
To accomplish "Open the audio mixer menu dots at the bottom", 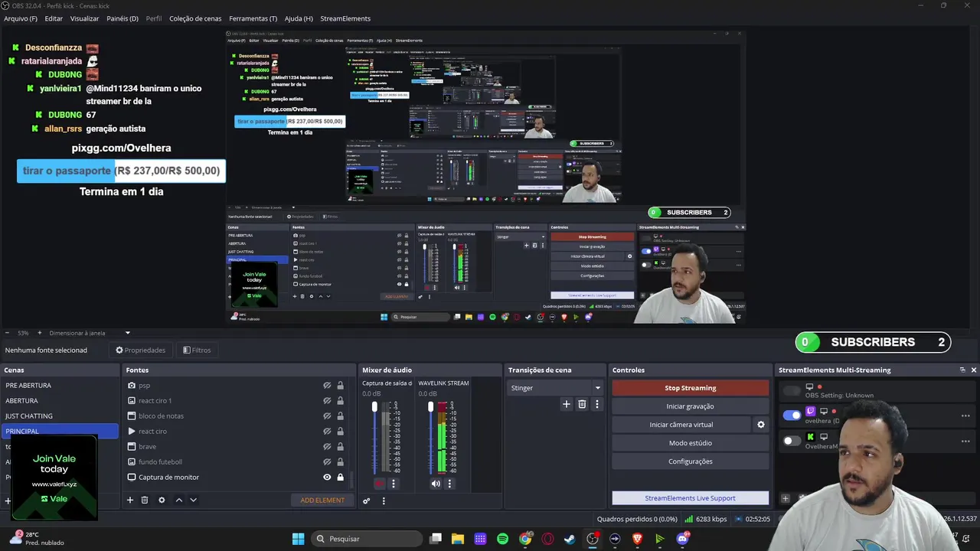I will point(384,500).
